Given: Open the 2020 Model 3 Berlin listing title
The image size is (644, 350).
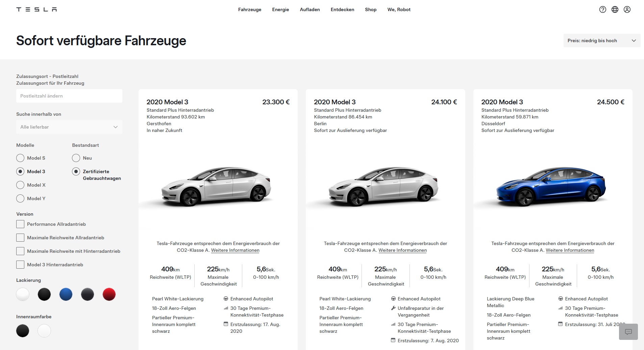Looking at the screenshot, I should pyautogui.click(x=335, y=102).
